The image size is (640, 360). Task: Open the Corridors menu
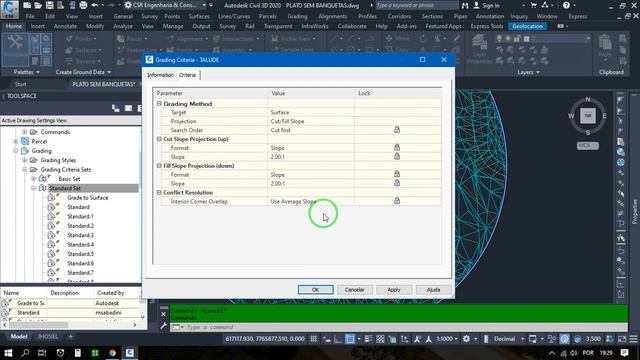pos(399,16)
